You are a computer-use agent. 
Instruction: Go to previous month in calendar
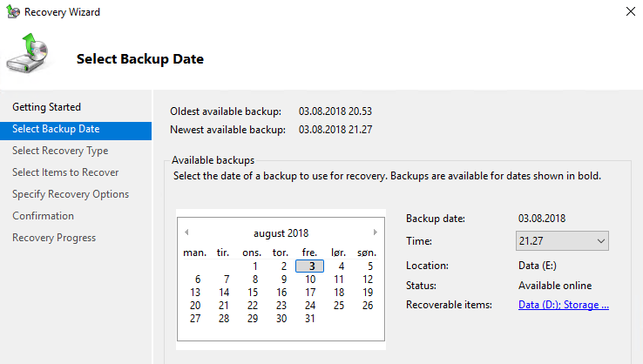186,233
